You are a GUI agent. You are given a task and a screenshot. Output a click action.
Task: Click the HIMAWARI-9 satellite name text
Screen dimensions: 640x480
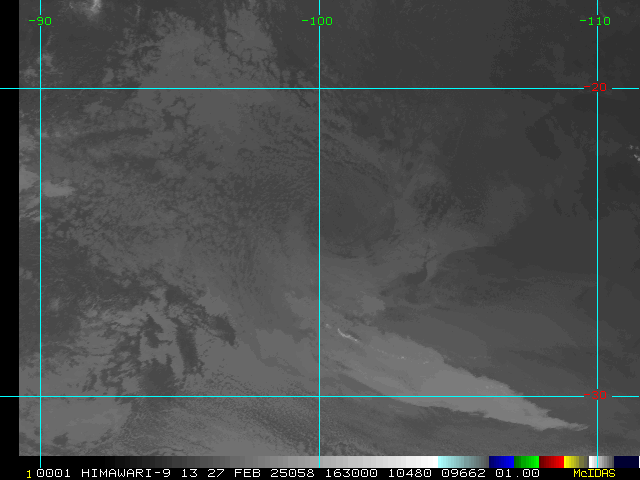pyautogui.click(x=126, y=473)
